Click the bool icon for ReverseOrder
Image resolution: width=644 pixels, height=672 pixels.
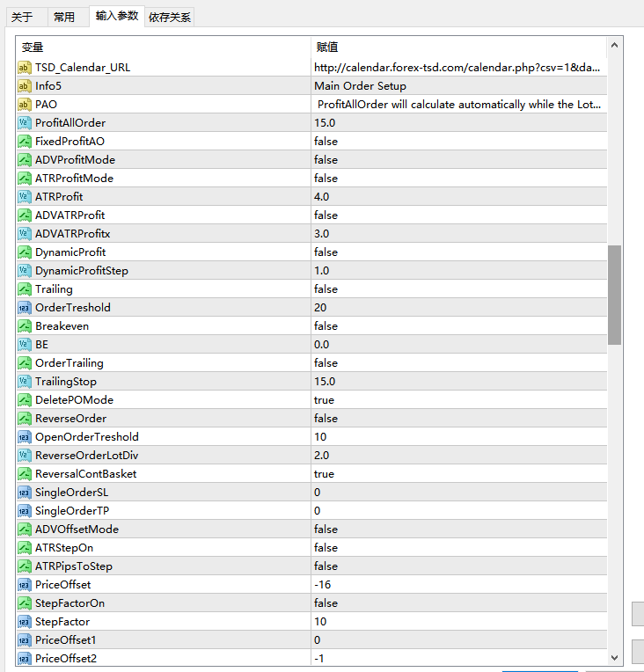click(25, 418)
